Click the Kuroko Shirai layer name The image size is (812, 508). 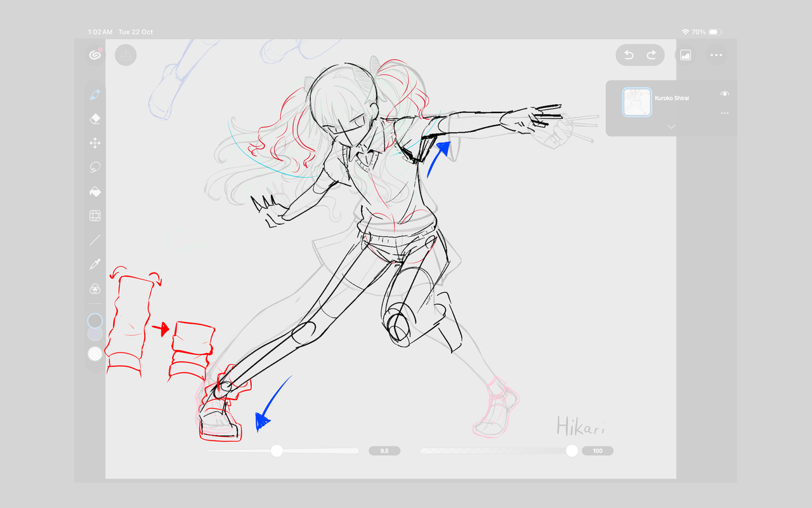pos(672,98)
